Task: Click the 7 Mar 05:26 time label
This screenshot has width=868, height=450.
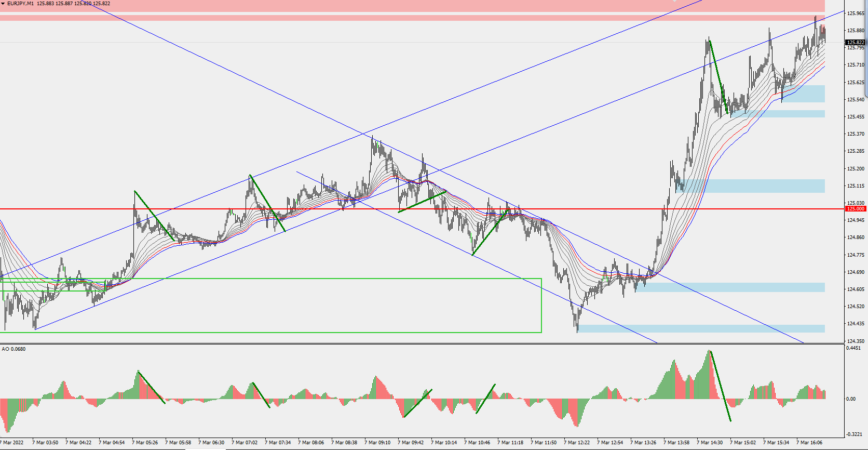Action: click(145, 443)
